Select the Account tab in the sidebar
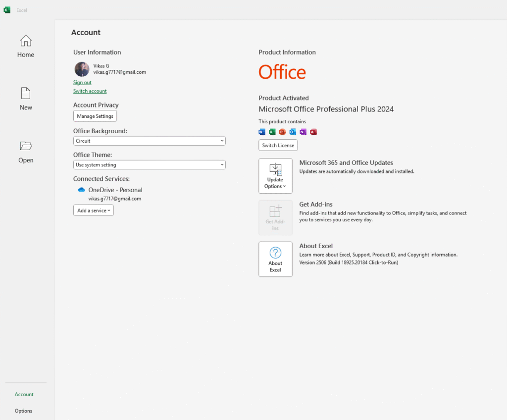 pyautogui.click(x=24, y=394)
